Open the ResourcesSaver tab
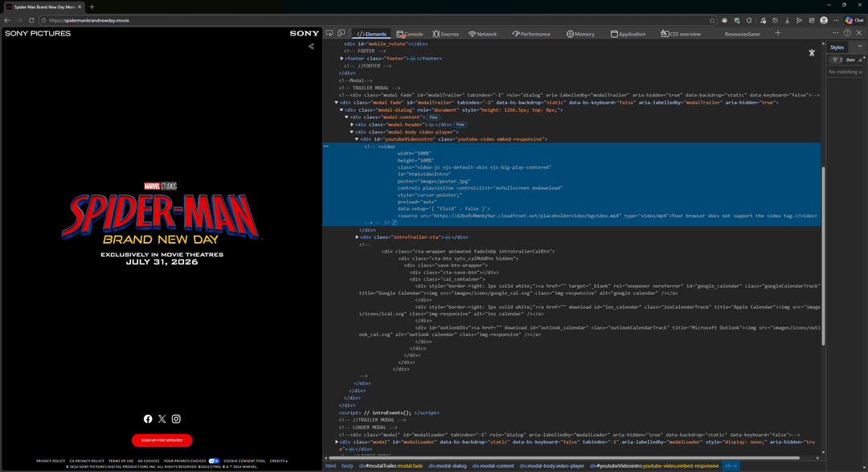 pyautogui.click(x=743, y=34)
